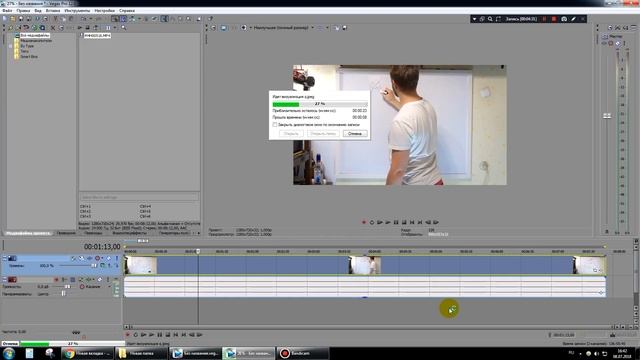
Task: Open Undo history dropdown arrow
Action: click(x=91, y=19)
